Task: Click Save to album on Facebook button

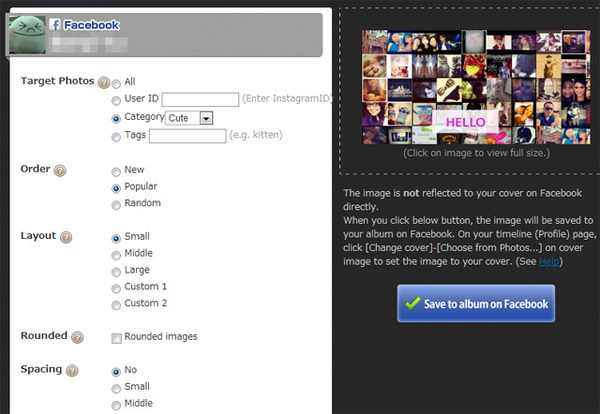Action: (475, 304)
